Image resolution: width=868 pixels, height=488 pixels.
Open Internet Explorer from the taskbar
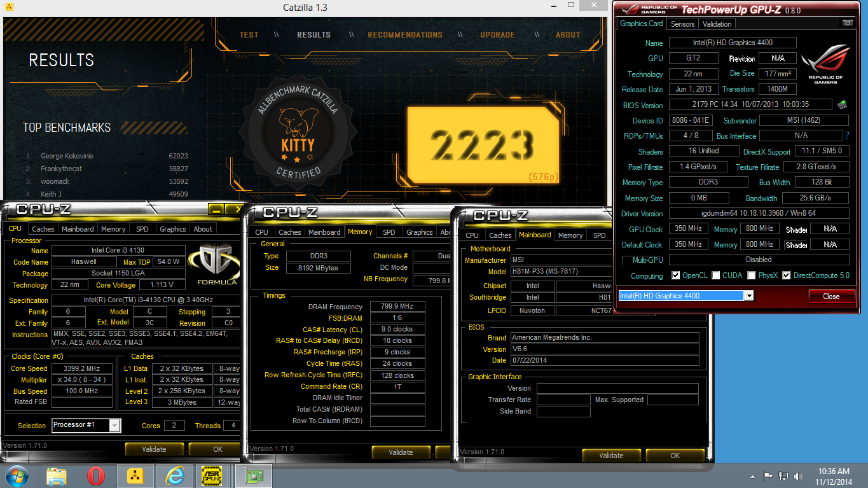pyautogui.click(x=174, y=476)
